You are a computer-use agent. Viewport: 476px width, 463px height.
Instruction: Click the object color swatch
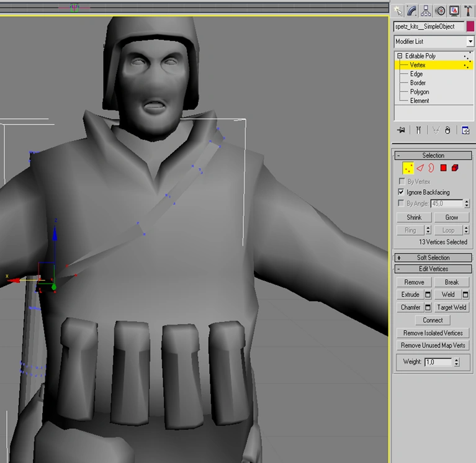point(470,27)
